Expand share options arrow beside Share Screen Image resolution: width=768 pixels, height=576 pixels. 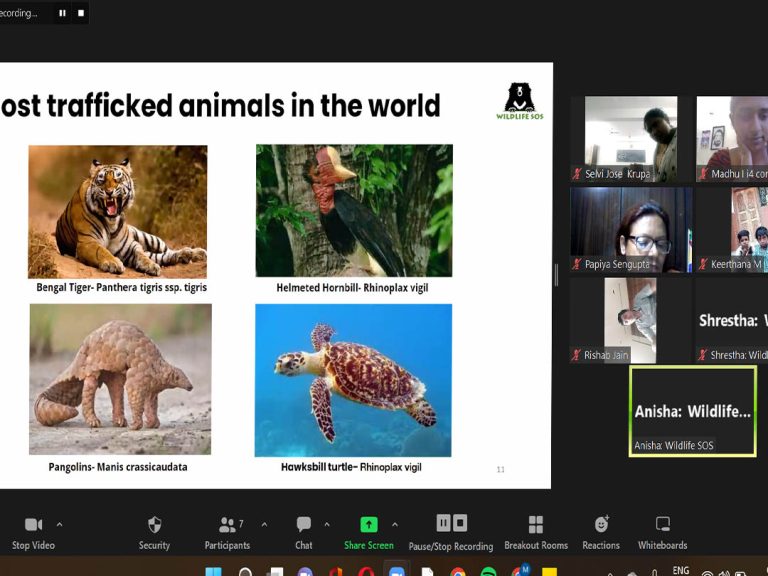[x=394, y=524]
